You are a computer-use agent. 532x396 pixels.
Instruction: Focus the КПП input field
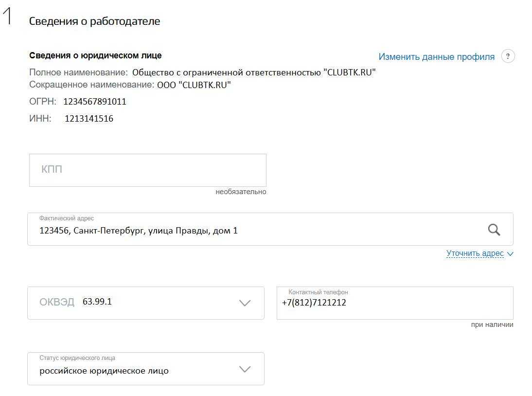click(x=147, y=170)
